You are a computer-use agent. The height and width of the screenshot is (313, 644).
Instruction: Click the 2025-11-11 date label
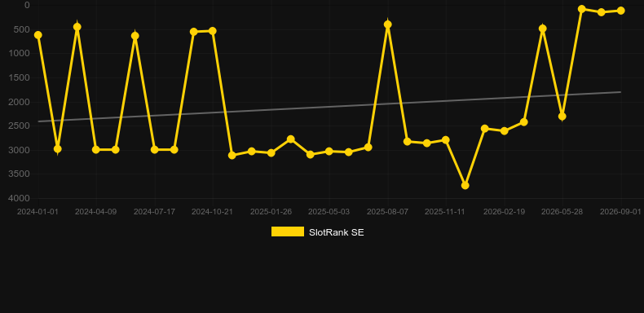[x=445, y=212]
